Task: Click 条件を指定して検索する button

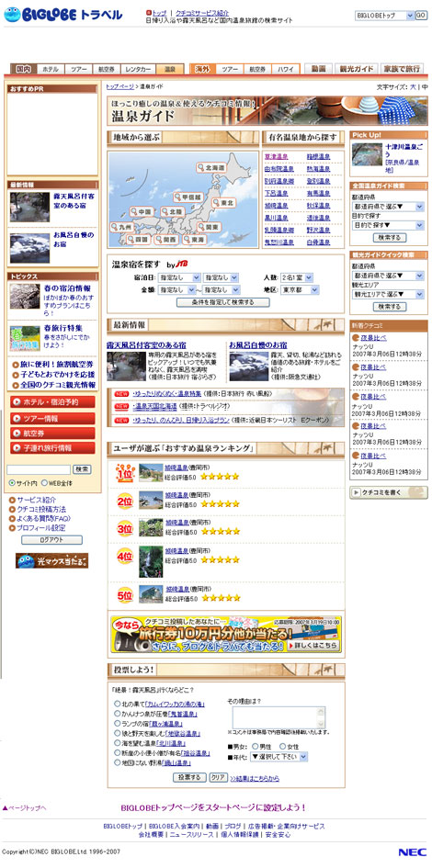Action: pos(223,303)
